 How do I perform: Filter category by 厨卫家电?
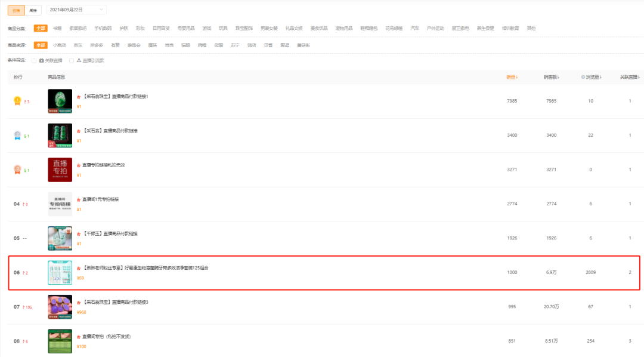coord(460,29)
